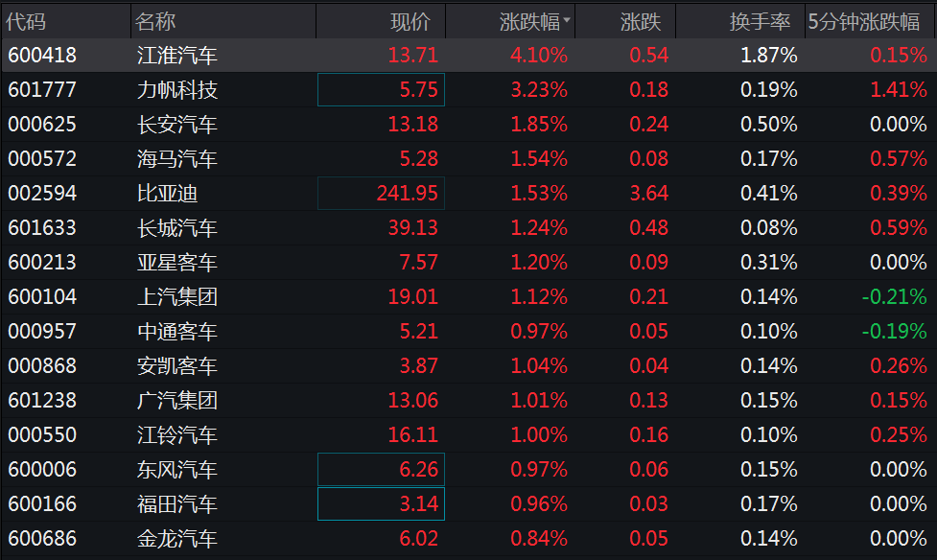The width and height of the screenshot is (937, 560).
Task: Select the 江淮汽车 stock row
Action: tap(468, 55)
